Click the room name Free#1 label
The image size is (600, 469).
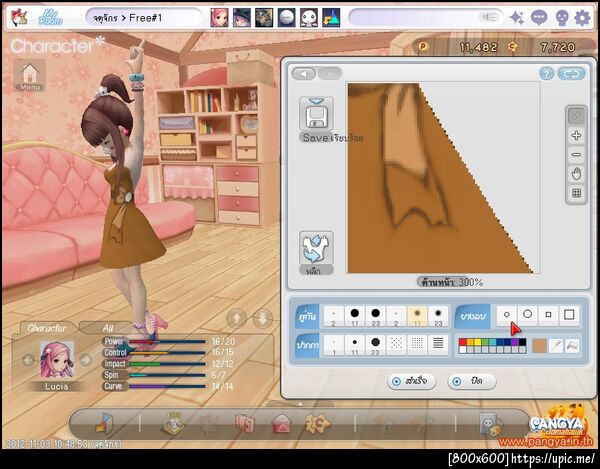(x=145, y=18)
